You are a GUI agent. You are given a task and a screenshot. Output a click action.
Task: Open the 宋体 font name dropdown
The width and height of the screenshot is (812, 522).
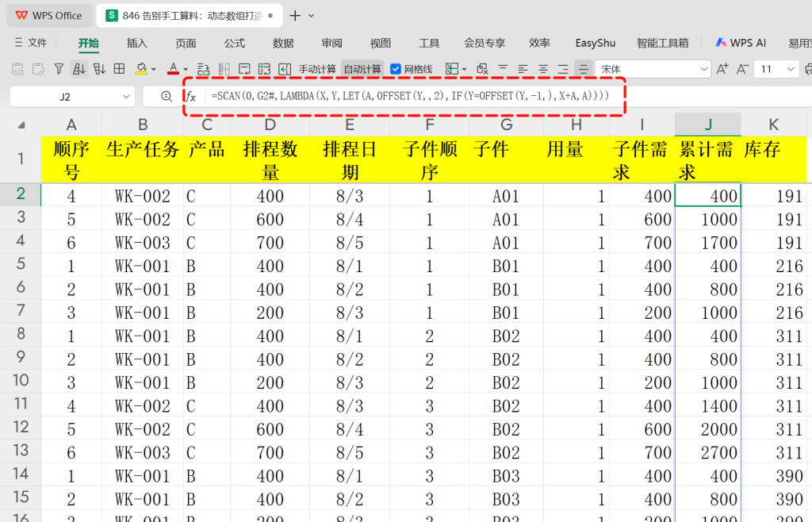point(704,69)
